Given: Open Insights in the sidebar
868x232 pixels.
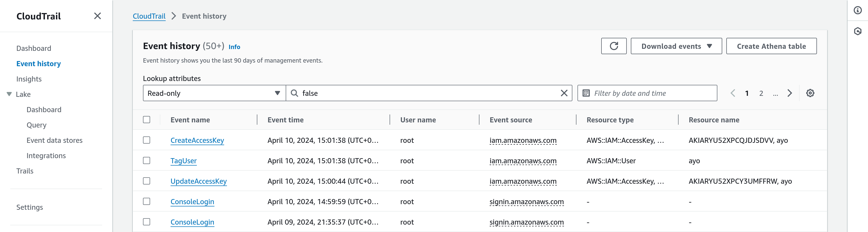Looking at the screenshot, I should coord(29,79).
